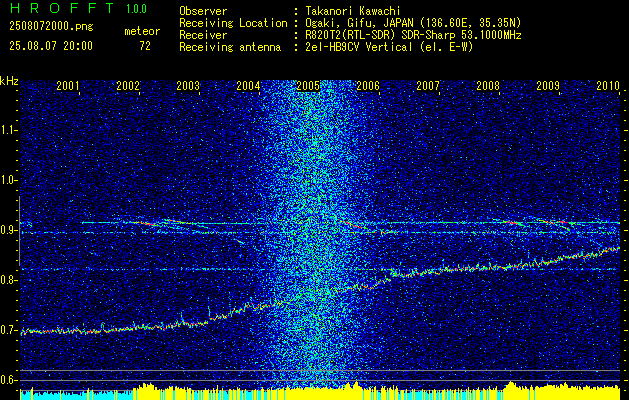
Task: Click the 2006 time axis label
Action: [368, 85]
